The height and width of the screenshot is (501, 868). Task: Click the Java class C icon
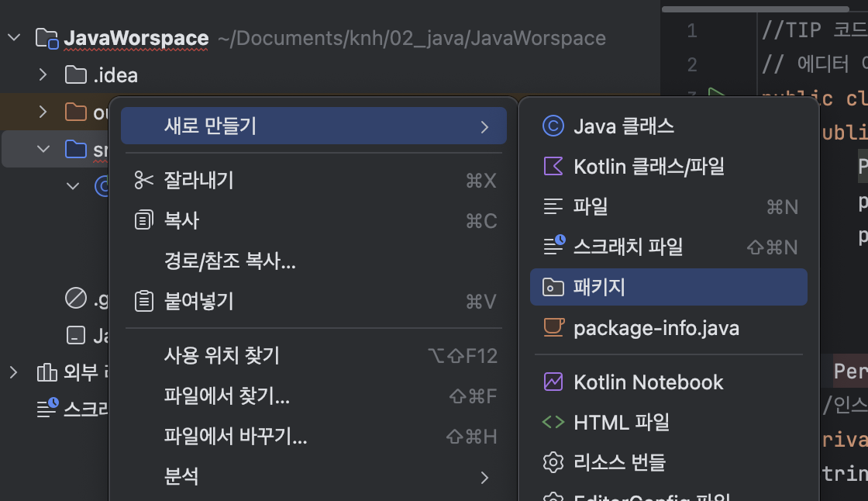[553, 126]
